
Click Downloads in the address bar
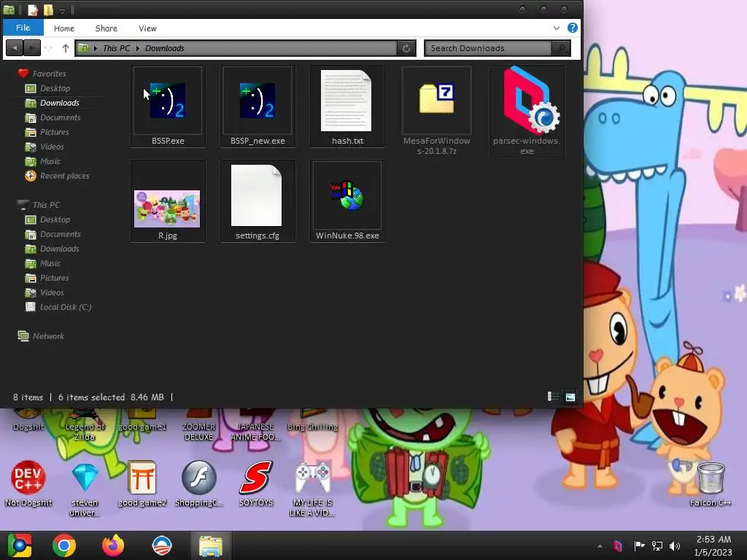tap(164, 48)
